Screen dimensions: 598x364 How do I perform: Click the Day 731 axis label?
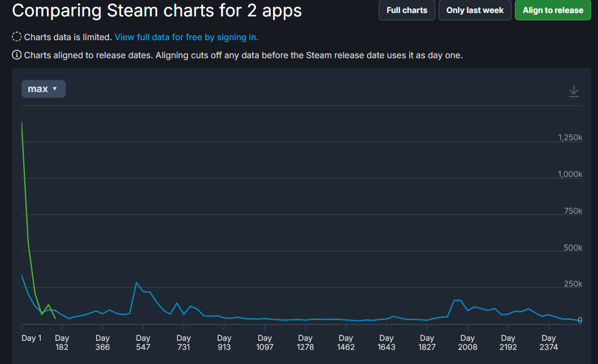184,343
